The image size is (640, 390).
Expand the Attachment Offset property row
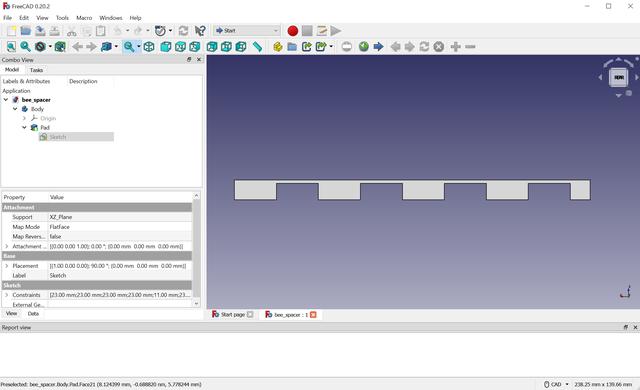coord(7,246)
